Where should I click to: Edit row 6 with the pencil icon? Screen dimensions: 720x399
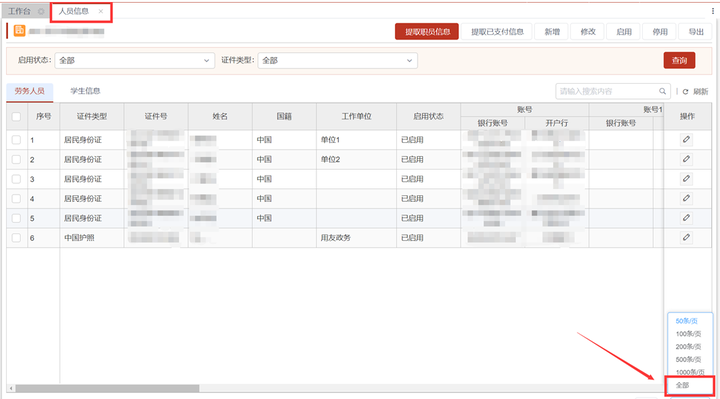coord(686,237)
